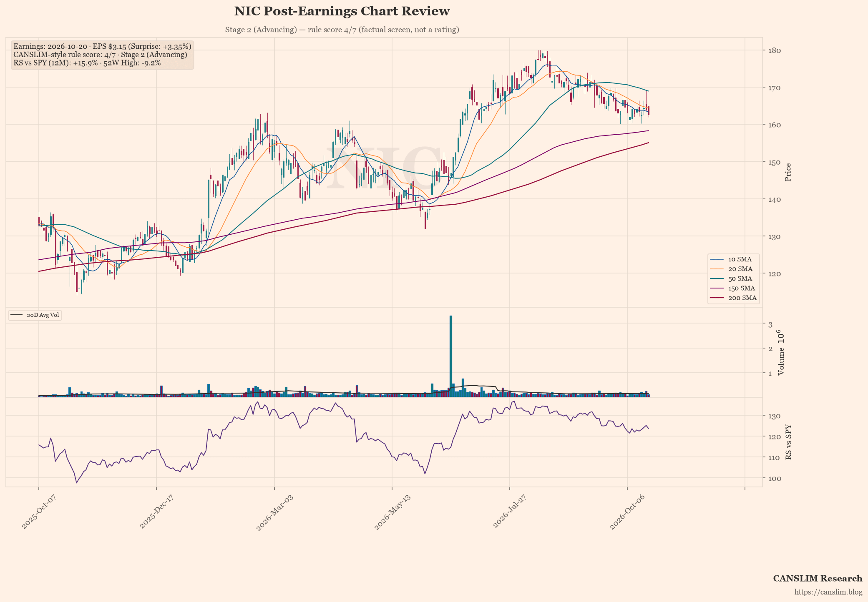This screenshot has width=868, height=602.
Task: Select the 150 SMA legend entry
Action: 733,288
